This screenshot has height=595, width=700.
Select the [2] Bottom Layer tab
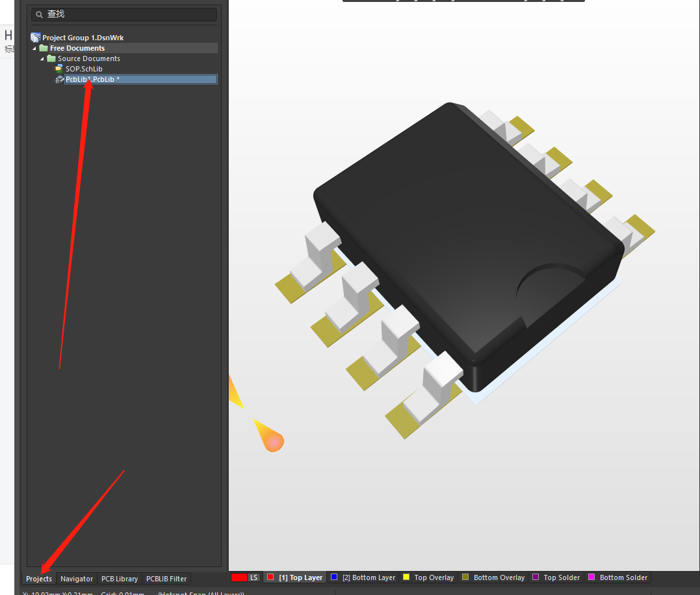363,577
